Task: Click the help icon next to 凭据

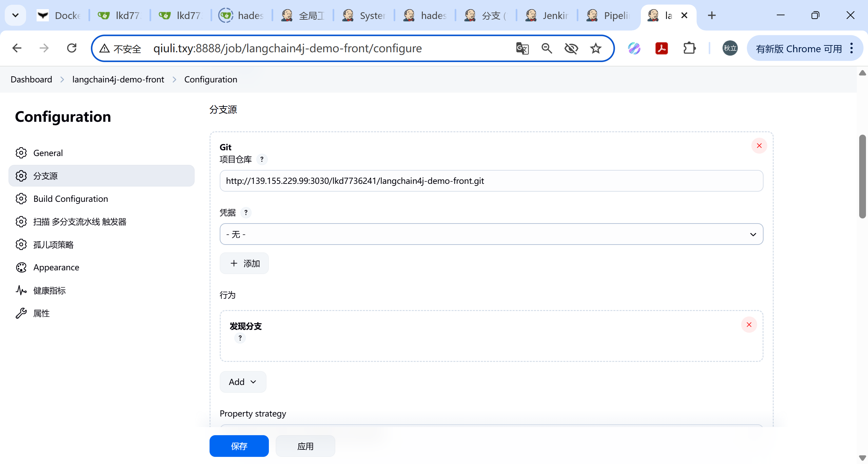Action: point(246,213)
